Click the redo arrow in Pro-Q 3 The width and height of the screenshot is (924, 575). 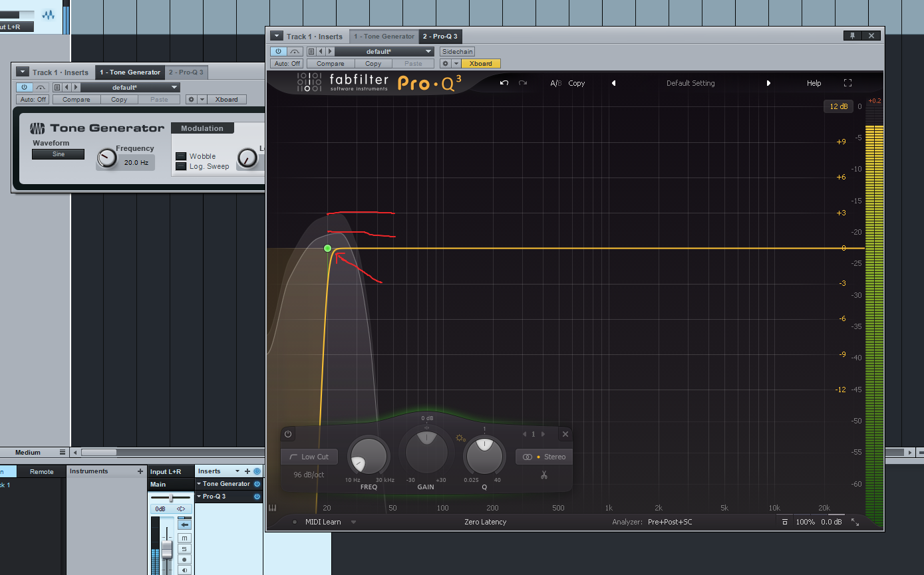coord(523,83)
